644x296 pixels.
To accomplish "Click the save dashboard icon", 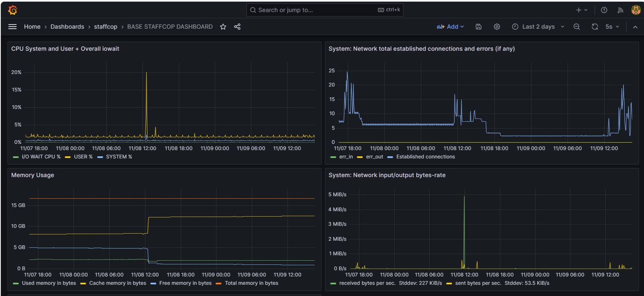I will coord(478,26).
